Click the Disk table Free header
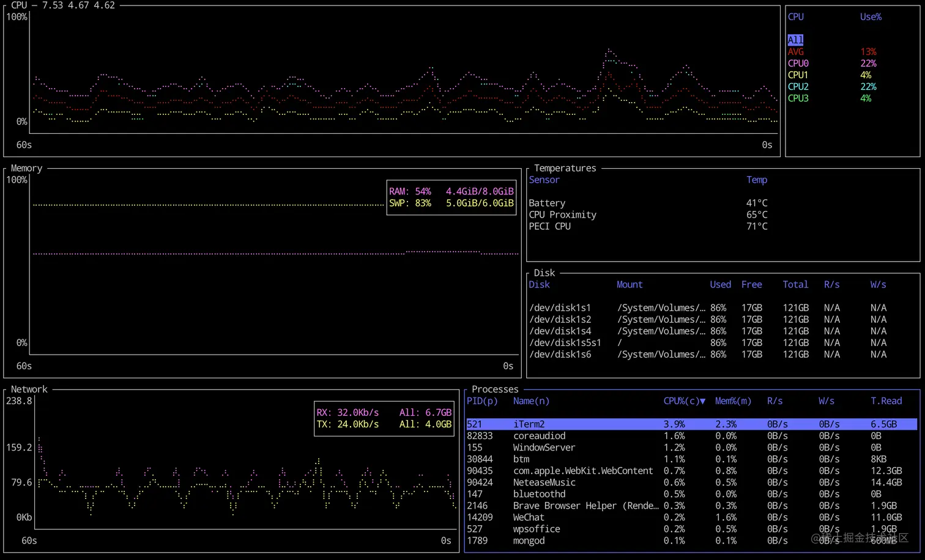Image resolution: width=925 pixels, height=560 pixels. pos(751,284)
